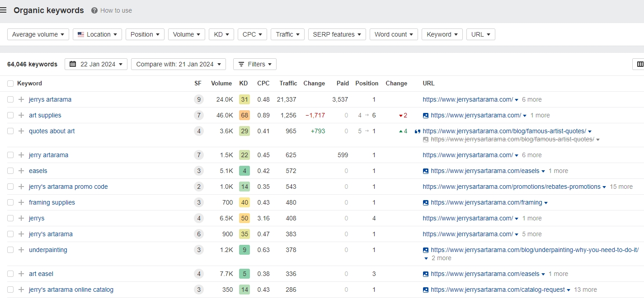Screen dimensions: 644x299
Task: Open Compare with: 21 Jan 2024 dropdown
Action: pos(179,64)
